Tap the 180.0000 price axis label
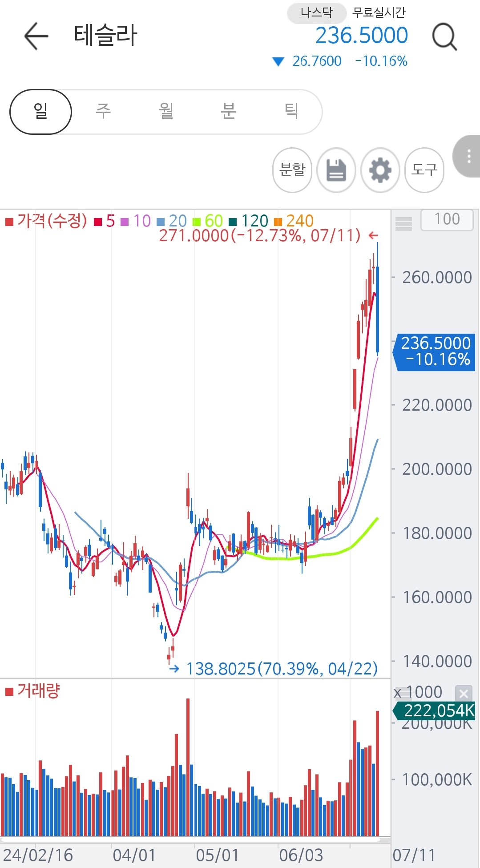 click(437, 533)
